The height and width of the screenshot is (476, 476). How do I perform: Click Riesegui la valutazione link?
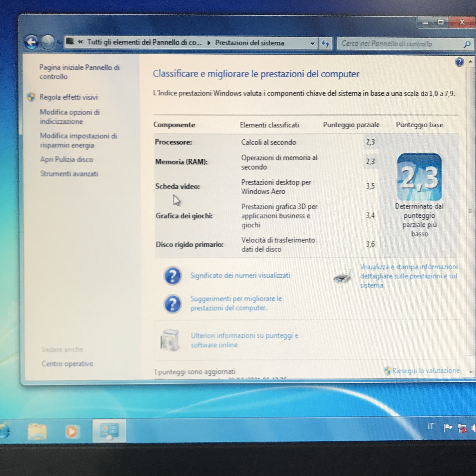click(426, 370)
